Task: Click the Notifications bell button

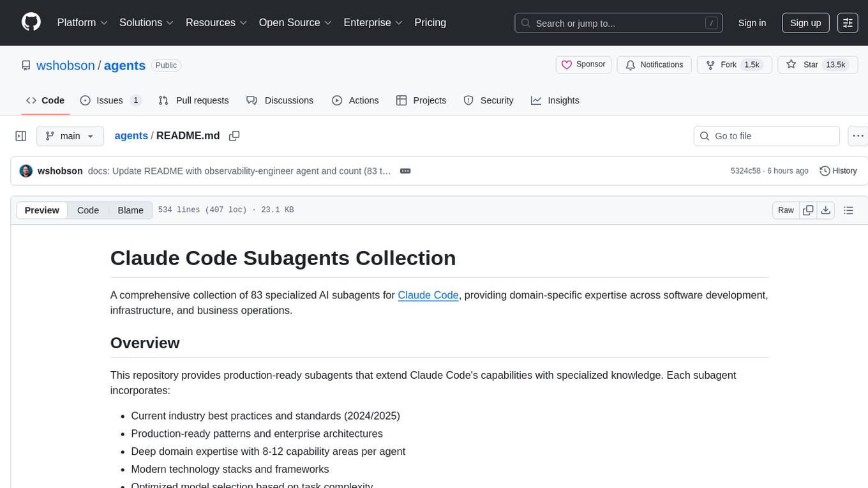Action: tap(654, 65)
